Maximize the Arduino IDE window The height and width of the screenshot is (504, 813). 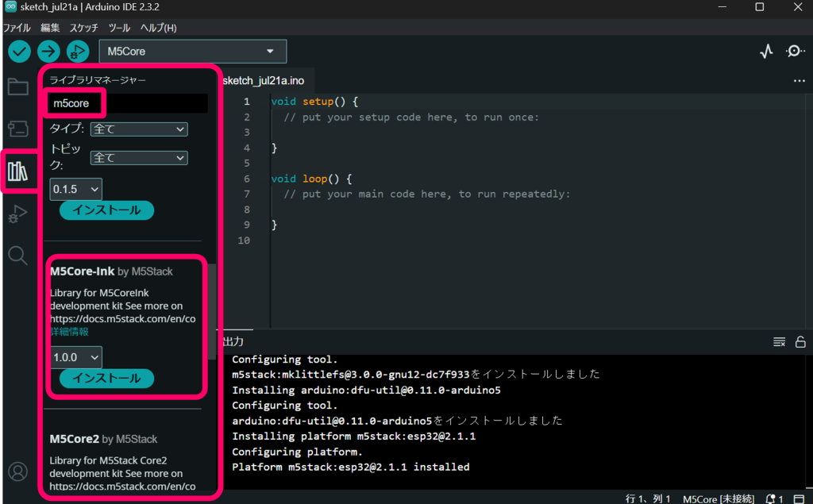(x=760, y=6)
